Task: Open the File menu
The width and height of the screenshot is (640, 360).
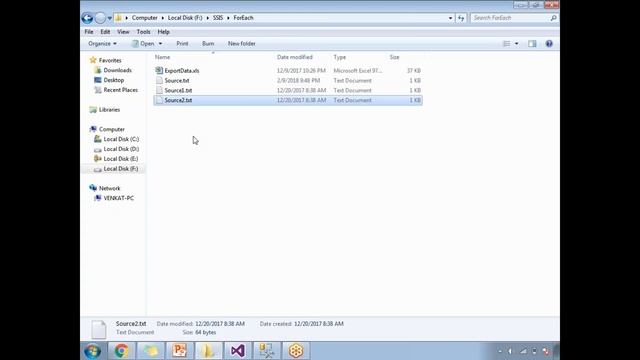Action: tap(89, 32)
